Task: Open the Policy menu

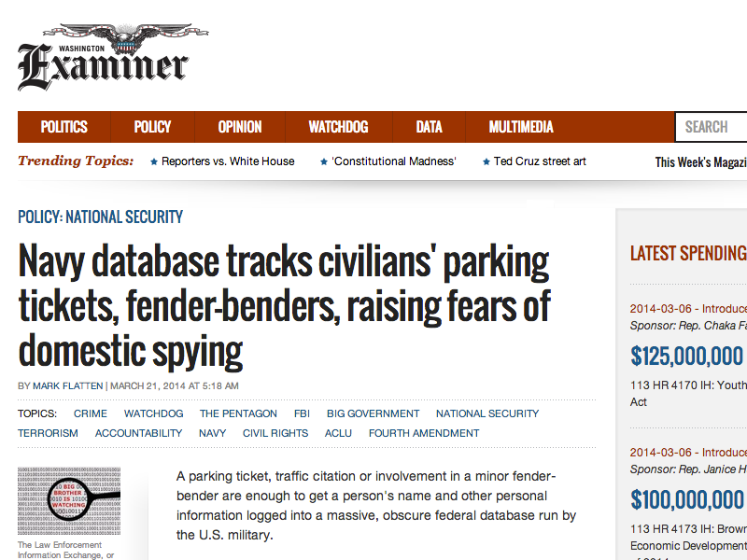Action: [x=152, y=127]
